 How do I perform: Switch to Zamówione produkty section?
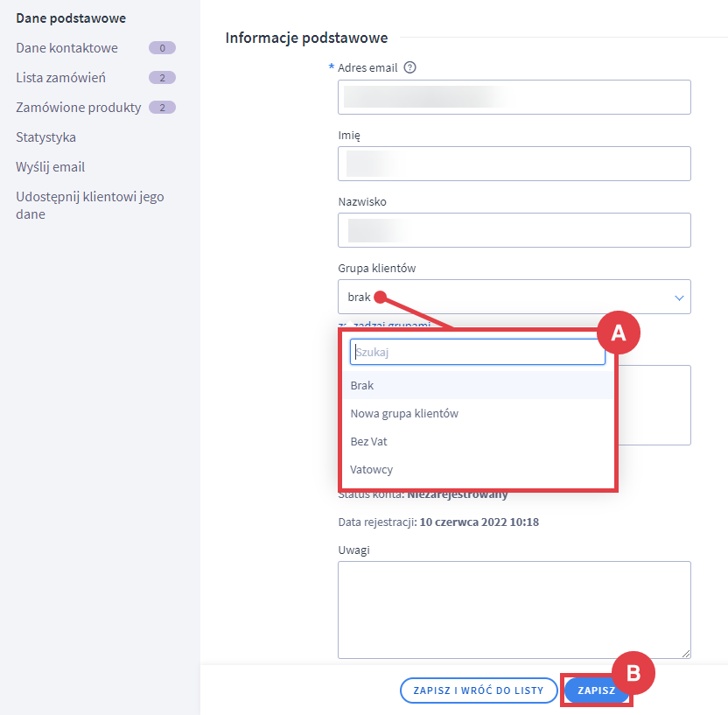[79, 108]
